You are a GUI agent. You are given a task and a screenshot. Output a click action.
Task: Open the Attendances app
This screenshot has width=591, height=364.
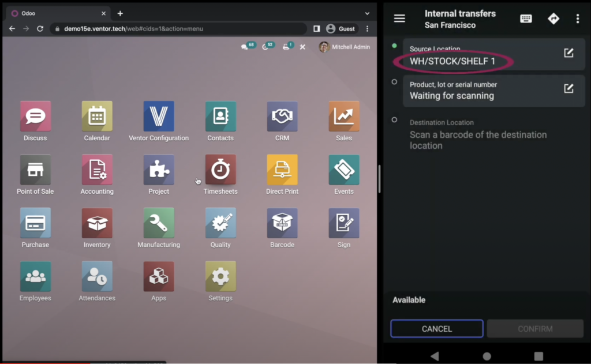click(x=97, y=276)
